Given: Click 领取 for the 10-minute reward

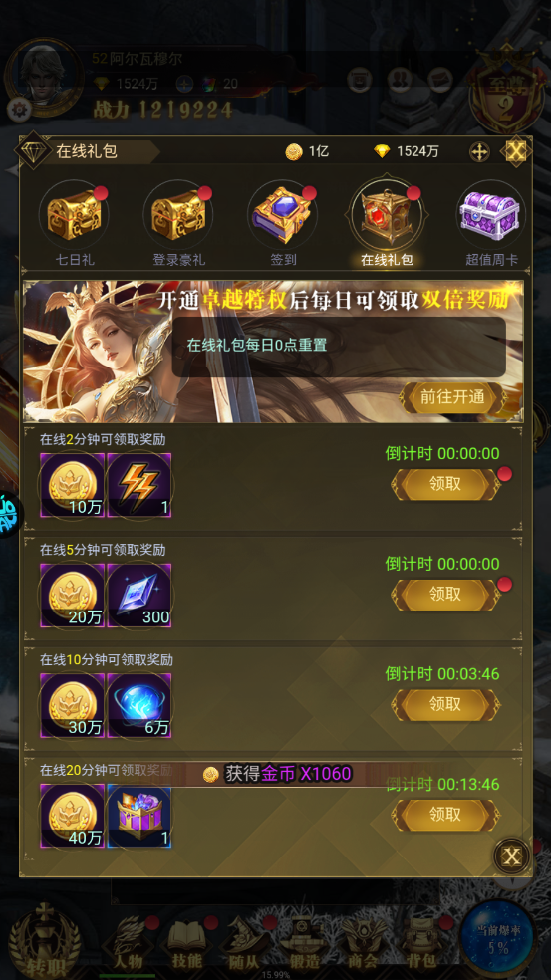Looking at the screenshot, I should (x=446, y=704).
